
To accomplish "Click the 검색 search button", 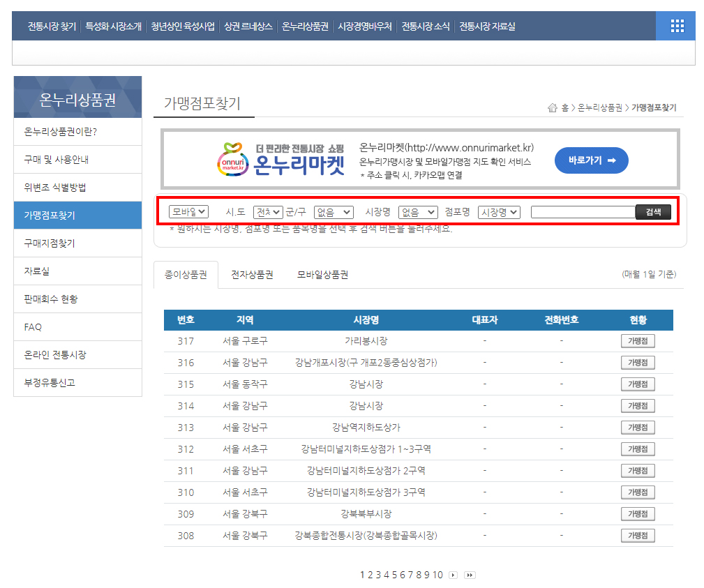I will (x=653, y=211).
